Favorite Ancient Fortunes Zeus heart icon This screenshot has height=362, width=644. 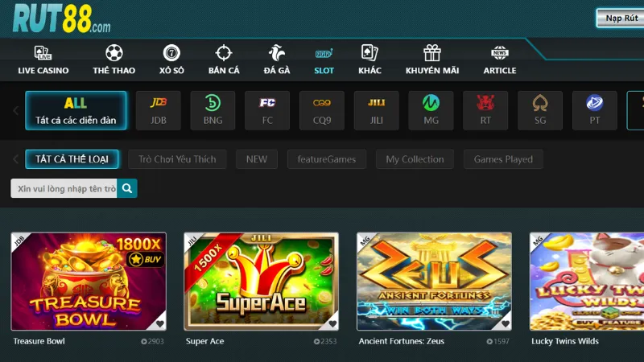pos(506,324)
